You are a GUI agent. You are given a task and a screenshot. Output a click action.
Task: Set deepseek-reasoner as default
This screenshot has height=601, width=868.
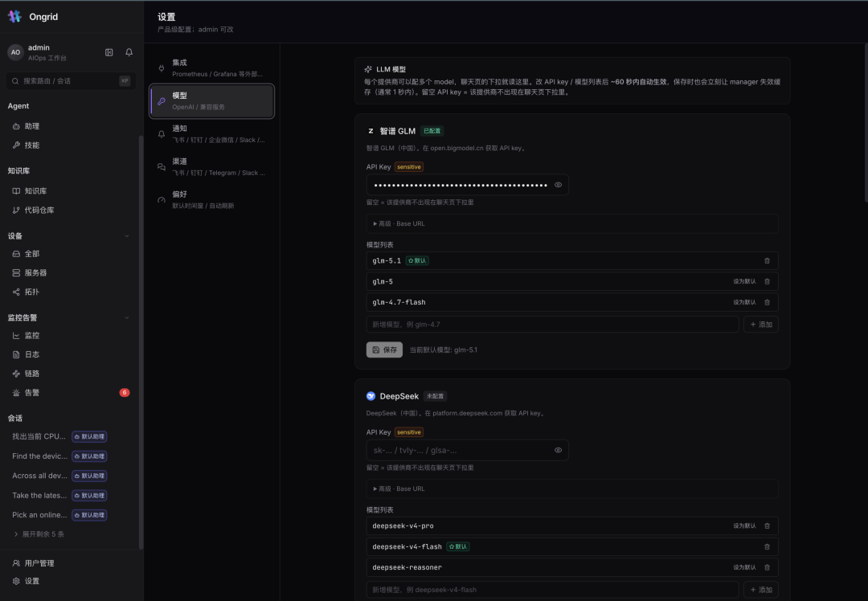(744, 567)
